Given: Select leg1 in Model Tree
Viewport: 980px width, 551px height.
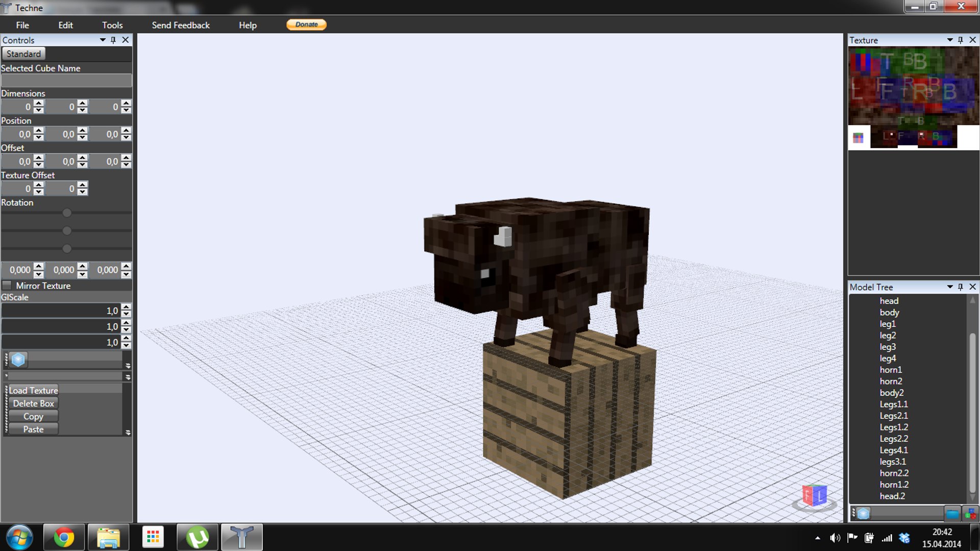Looking at the screenshot, I should pyautogui.click(x=888, y=324).
